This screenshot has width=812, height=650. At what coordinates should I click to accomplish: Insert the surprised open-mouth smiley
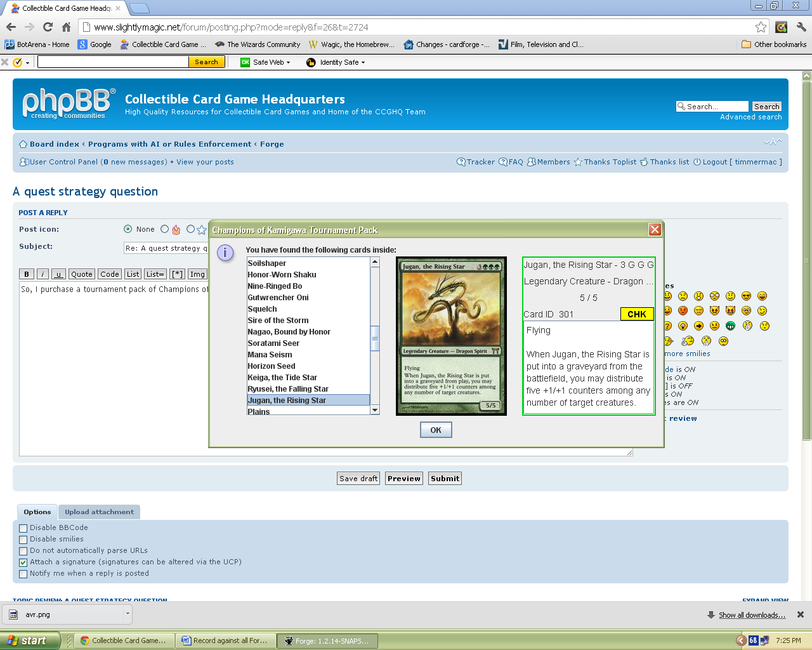pos(698,296)
